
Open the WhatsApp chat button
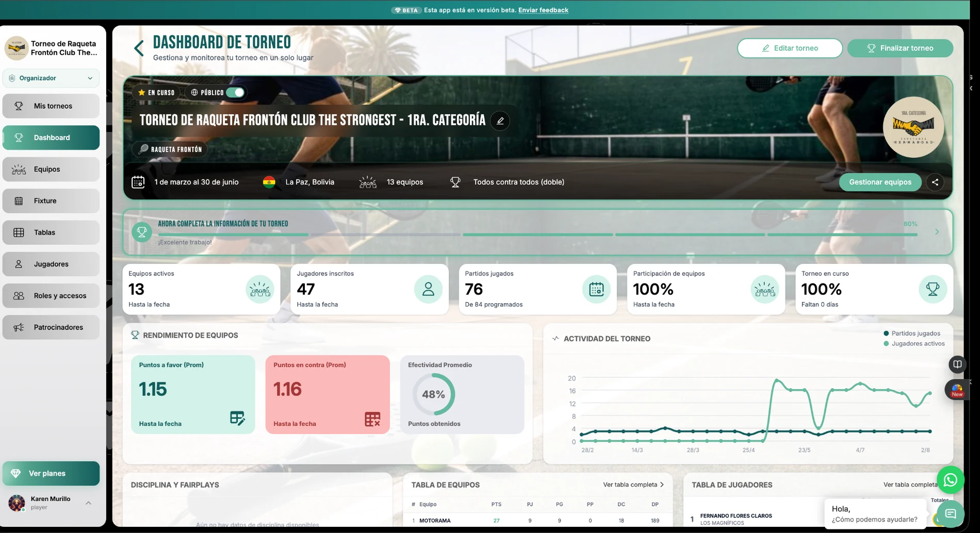click(950, 480)
